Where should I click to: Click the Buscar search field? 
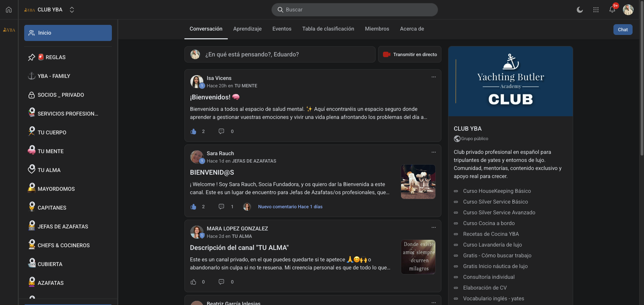pyautogui.click(x=354, y=10)
